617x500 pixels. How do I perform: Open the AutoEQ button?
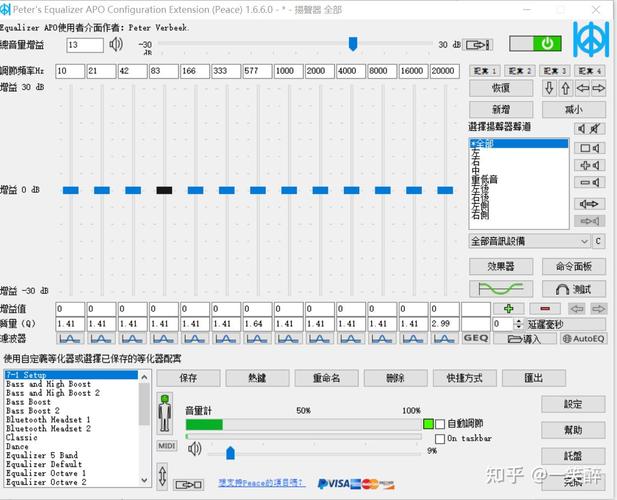tap(584, 339)
